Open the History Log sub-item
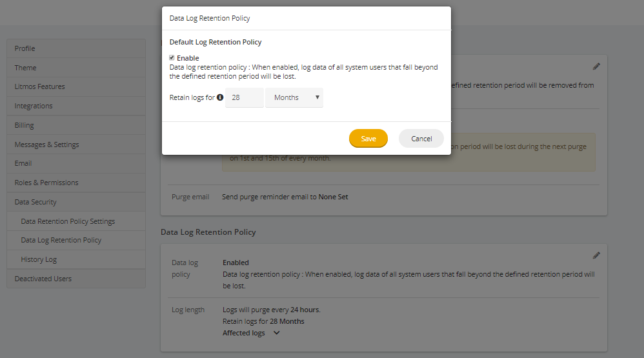The height and width of the screenshot is (358, 644). click(x=76, y=259)
